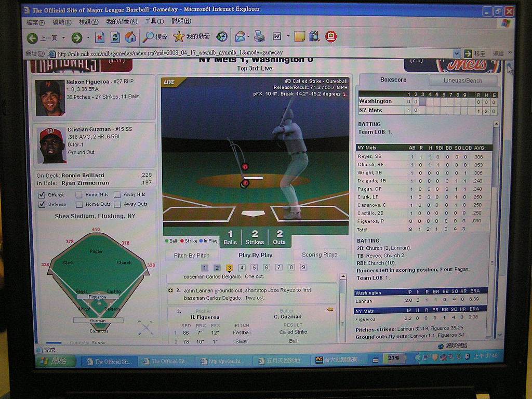Enable the Home Outs checkbox
This screenshot has height=399, width=532.
coord(79,204)
